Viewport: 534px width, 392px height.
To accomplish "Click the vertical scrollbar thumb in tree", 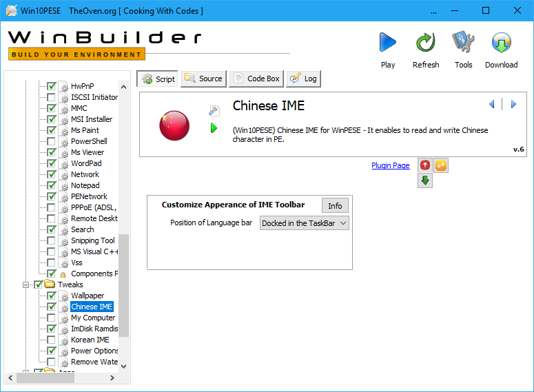I will (123, 285).
